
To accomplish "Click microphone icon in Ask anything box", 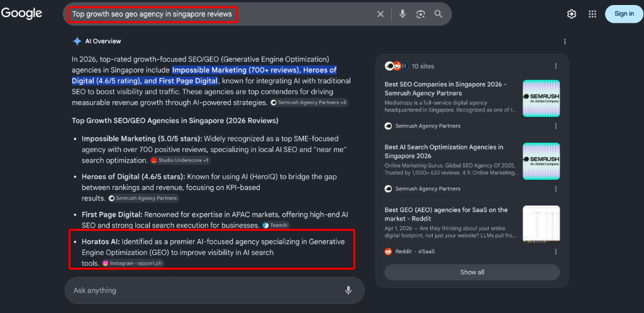I will click(348, 290).
